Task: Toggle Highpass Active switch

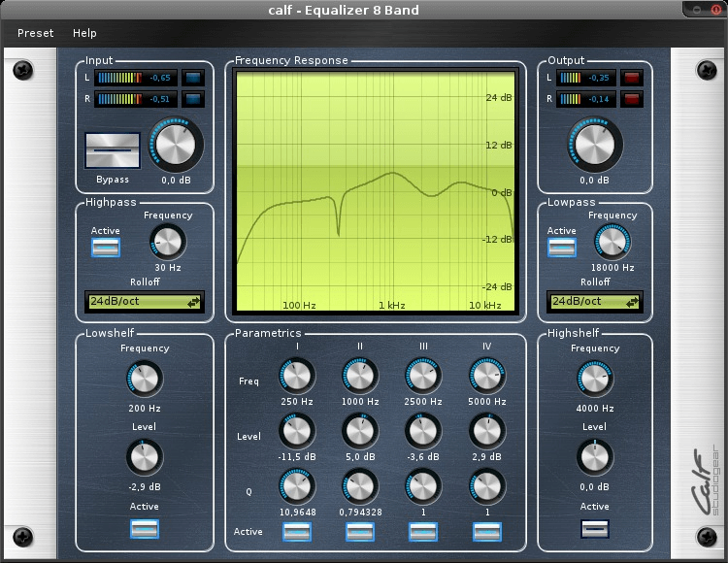Action: pyautogui.click(x=106, y=248)
